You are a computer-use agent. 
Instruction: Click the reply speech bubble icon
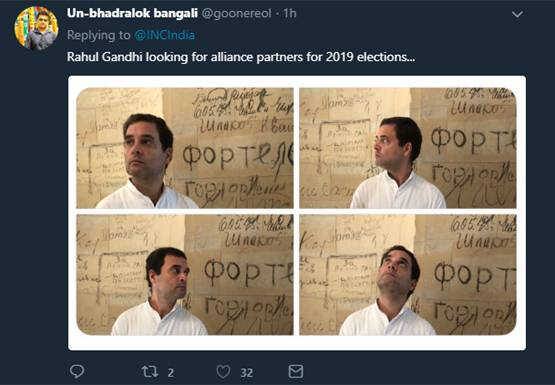(x=77, y=372)
